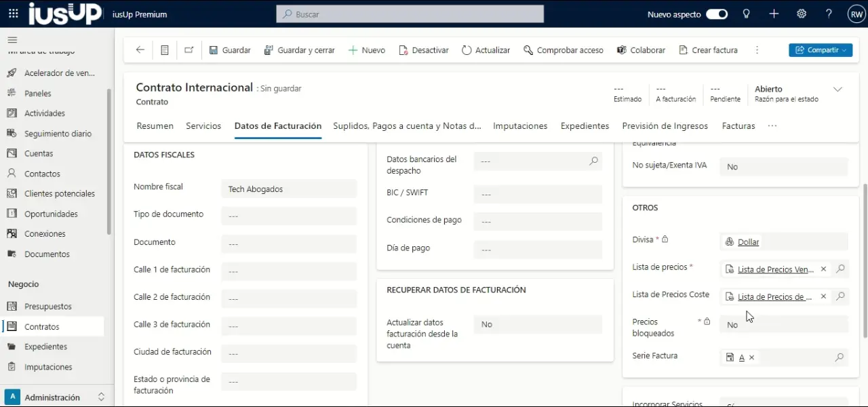The height and width of the screenshot is (407, 868).
Task: Toggle Precios bloqueados No value
Action: point(783,325)
